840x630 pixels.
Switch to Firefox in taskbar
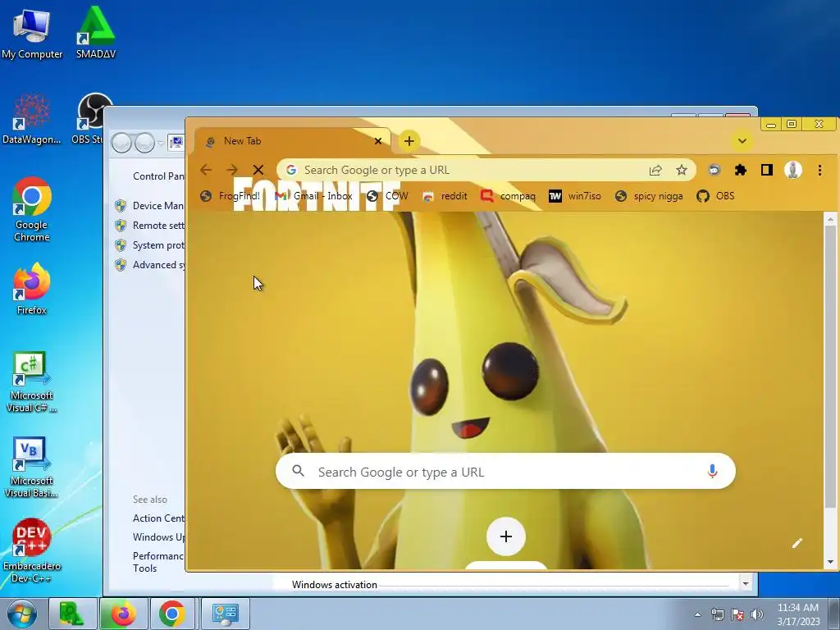coord(123,614)
